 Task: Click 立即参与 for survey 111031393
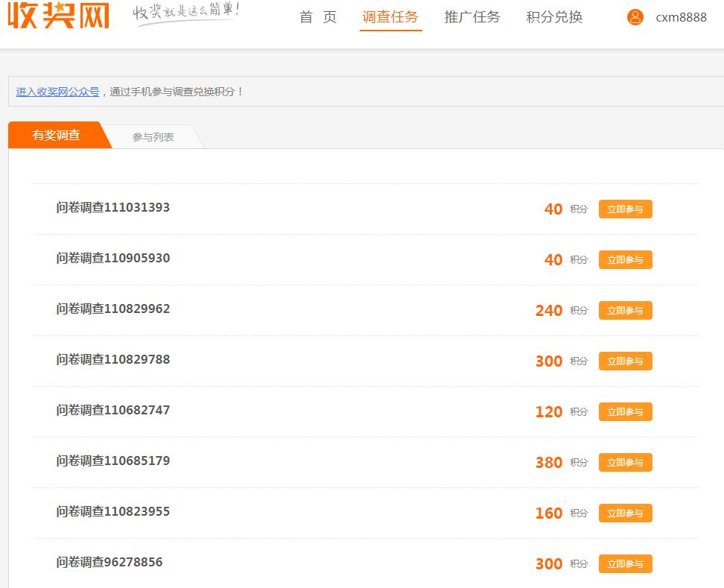(625, 209)
